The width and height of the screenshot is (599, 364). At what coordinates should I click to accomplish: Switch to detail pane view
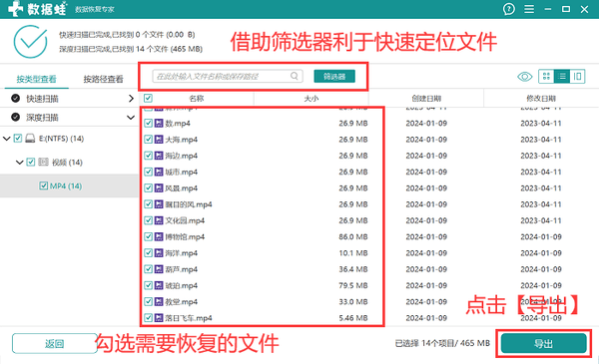(577, 77)
